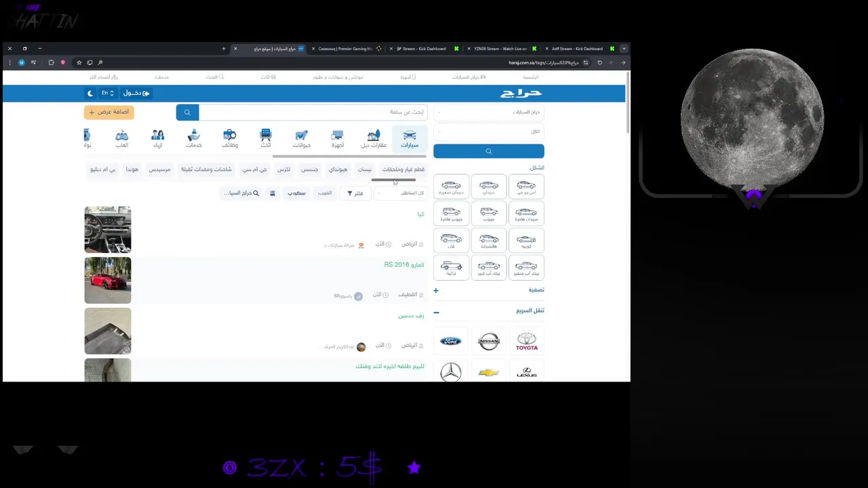Pick the جيوب jeep body type
The width and height of the screenshot is (868, 488).
(489, 213)
